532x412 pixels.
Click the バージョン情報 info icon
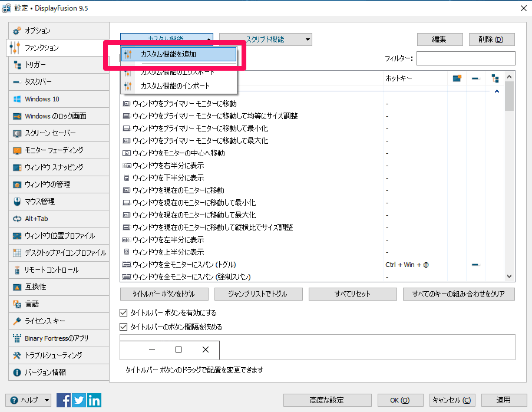pos(17,373)
